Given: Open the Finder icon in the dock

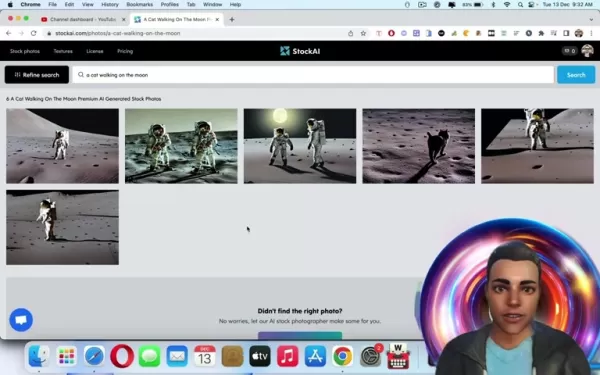Looking at the screenshot, I should click(39, 356).
